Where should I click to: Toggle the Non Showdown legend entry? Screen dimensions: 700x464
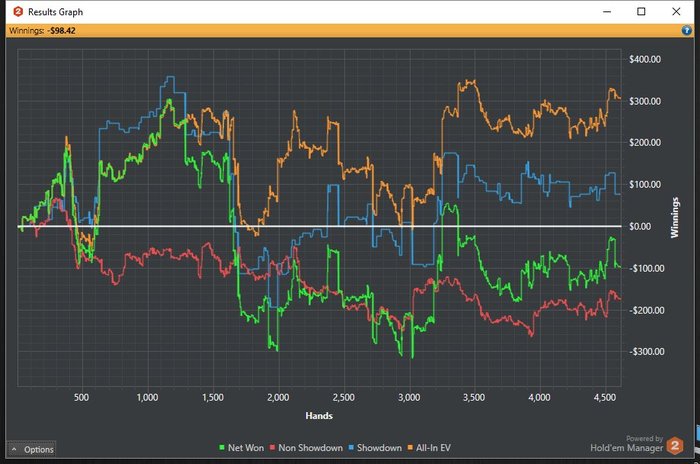306,447
